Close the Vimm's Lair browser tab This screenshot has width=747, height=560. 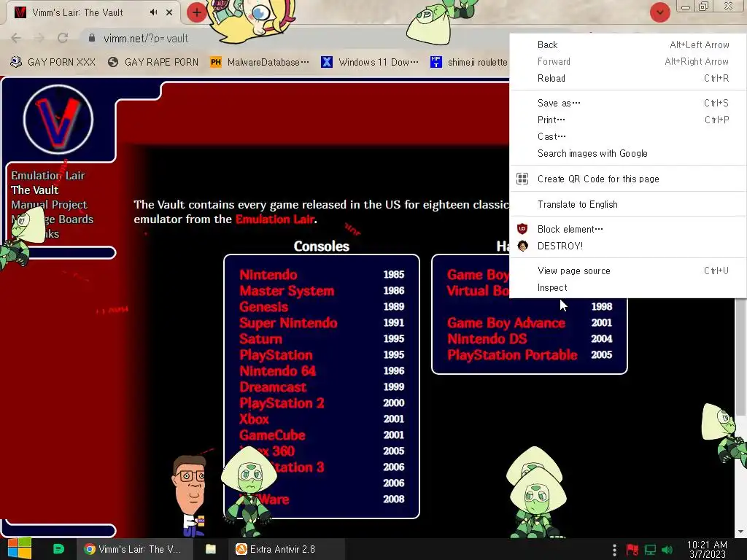169,12
